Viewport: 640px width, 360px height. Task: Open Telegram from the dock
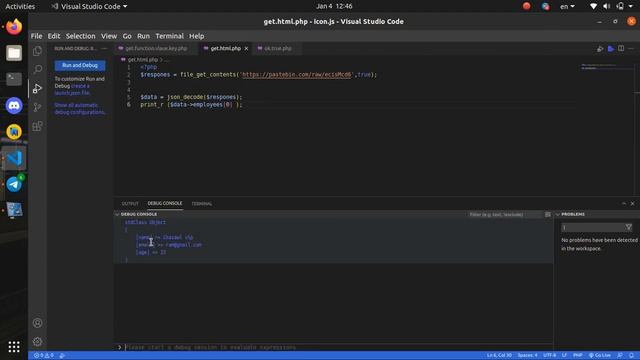pyautogui.click(x=14, y=184)
